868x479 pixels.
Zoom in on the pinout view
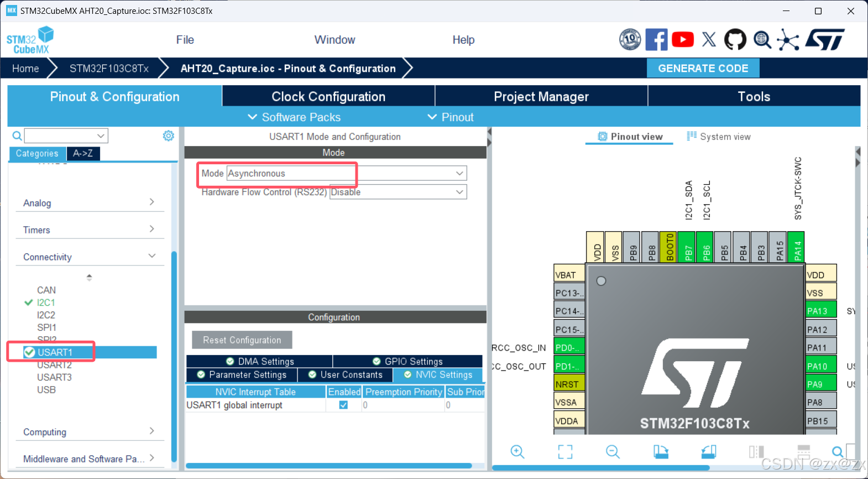pos(517,452)
